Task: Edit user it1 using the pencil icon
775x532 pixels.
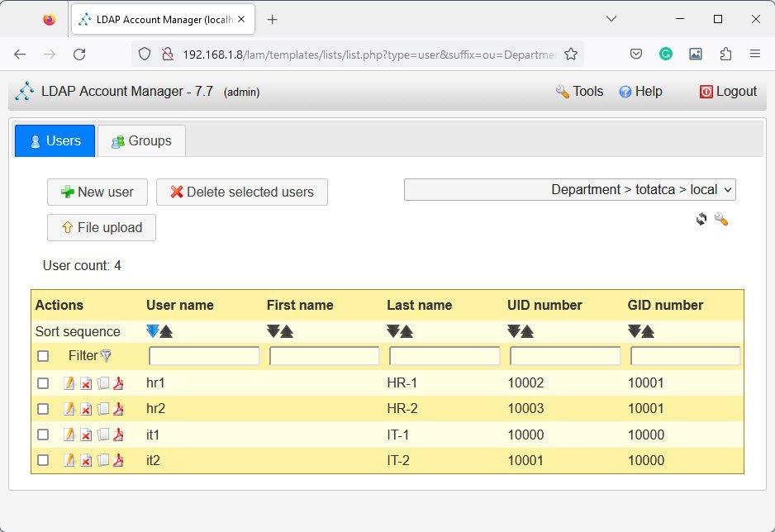Action: pos(69,435)
